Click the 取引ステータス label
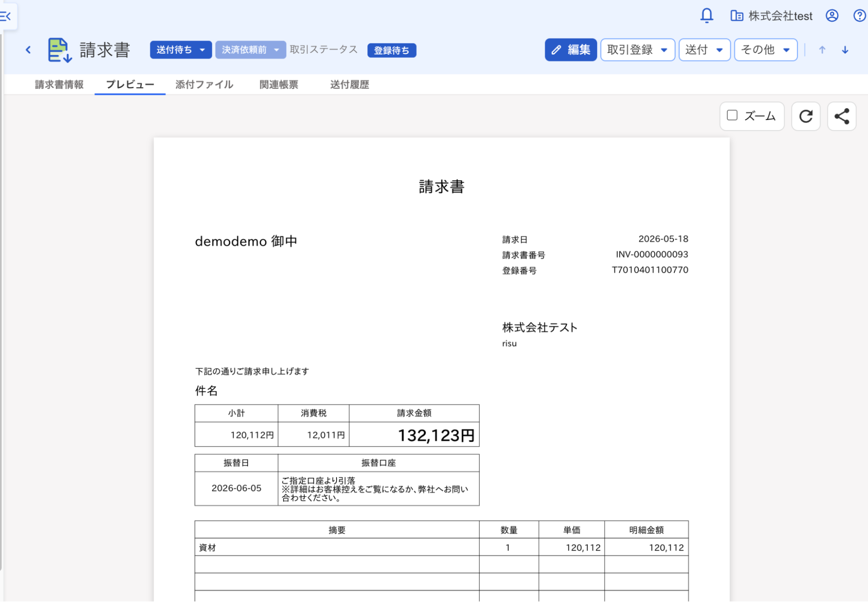This screenshot has height=602, width=868. click(323, 50)
